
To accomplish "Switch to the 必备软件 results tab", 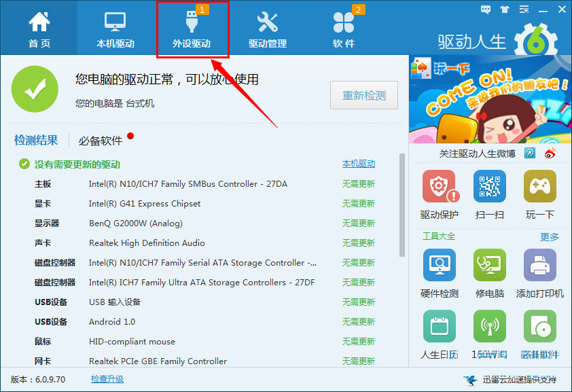I will coord(101,141).
